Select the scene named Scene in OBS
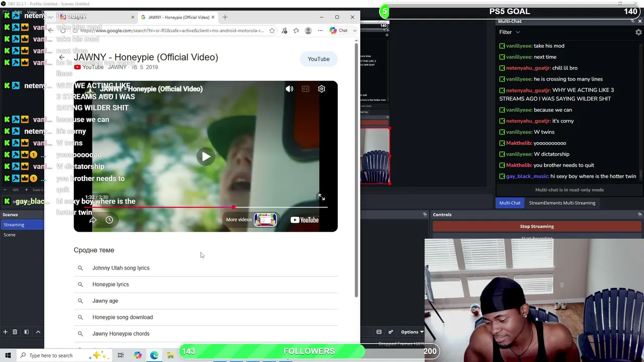Screen dimensions: 644x362 [22, 235]
